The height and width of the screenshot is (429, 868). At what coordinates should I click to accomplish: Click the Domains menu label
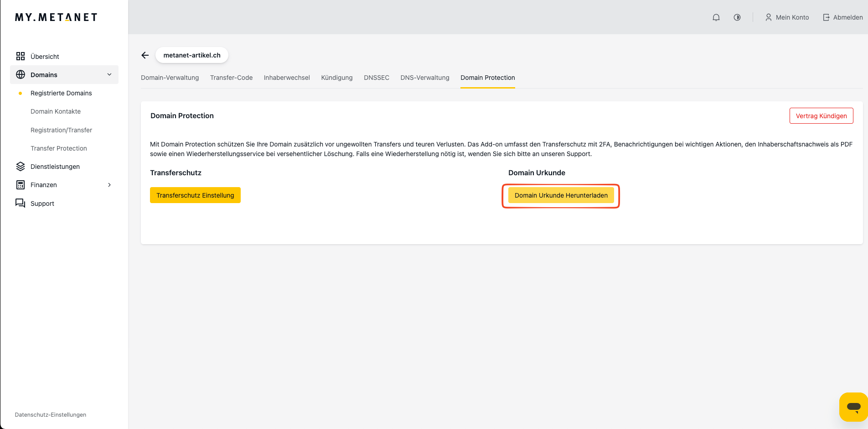pyautogui.click(x=44, y=75)
